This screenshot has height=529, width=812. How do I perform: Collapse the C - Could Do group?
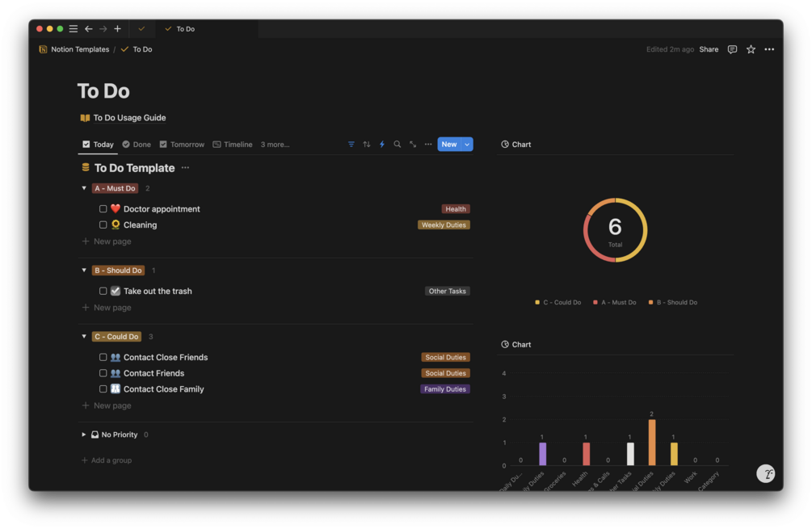tap(84, 337)
